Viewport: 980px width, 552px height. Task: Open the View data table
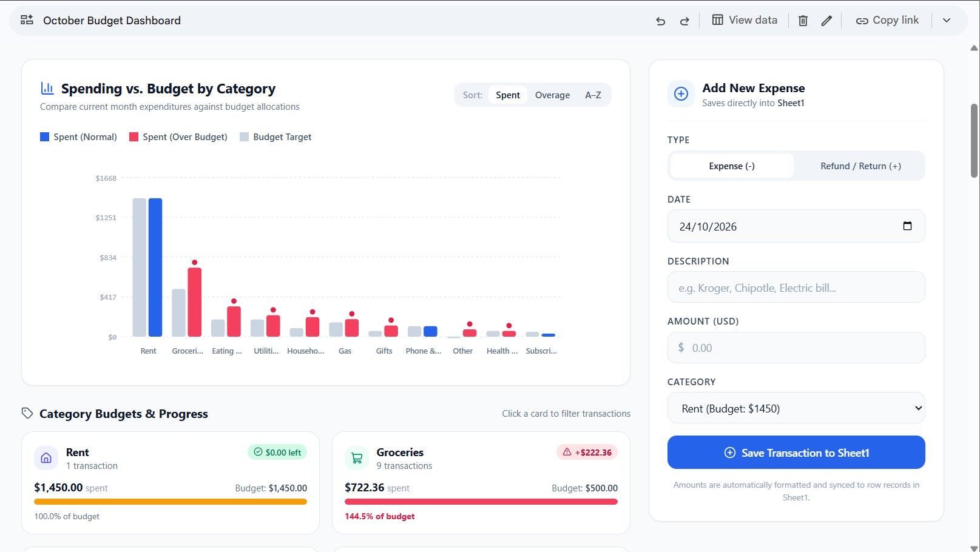(x=745, y=20)
